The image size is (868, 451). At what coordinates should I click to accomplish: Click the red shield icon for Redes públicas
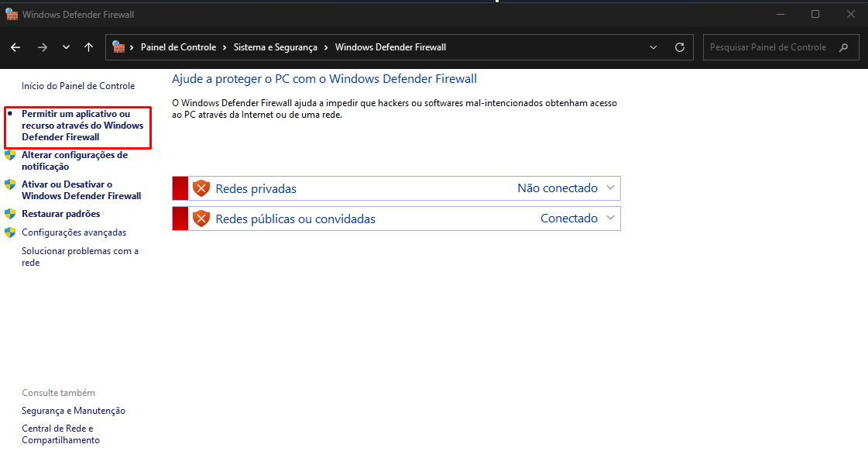click(201, 219)
